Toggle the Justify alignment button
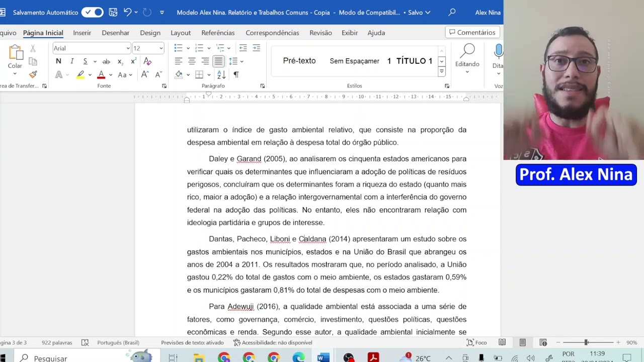Image resolution: width=644 pixels, height=362 pixels. click(218, 61)
